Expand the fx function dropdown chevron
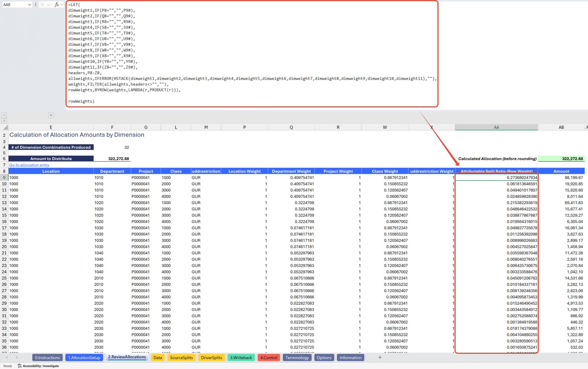The image size is (588, 369). pos(62,5)
